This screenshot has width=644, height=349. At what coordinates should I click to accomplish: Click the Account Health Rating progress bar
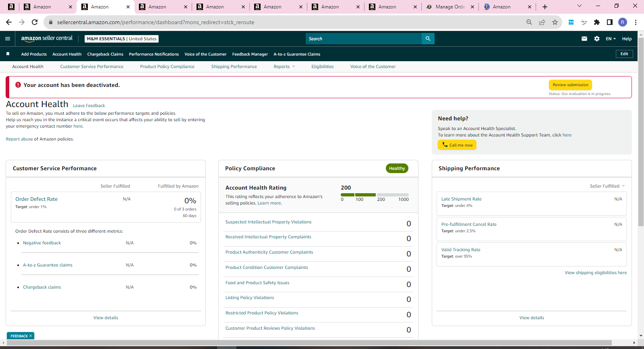(x=375, y=195)
